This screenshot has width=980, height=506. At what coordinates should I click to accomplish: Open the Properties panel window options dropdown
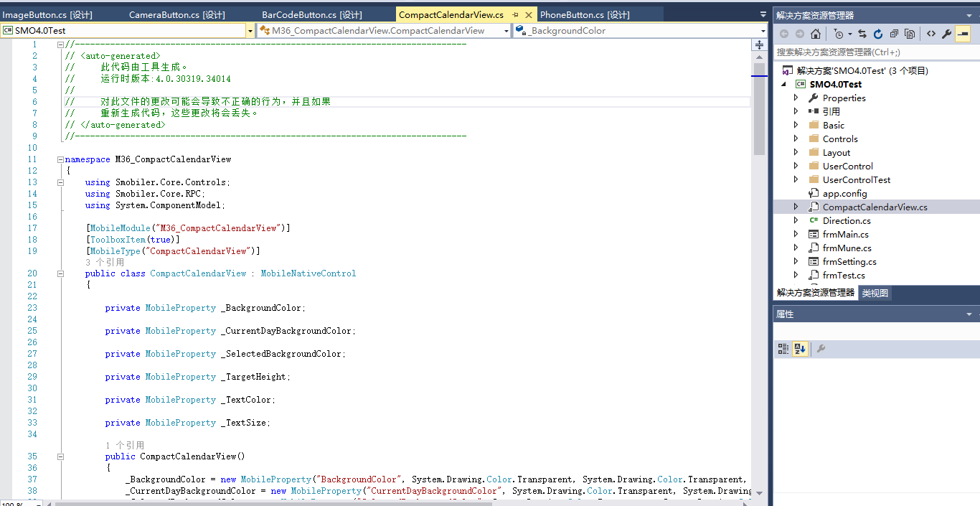click(x=969, y=314)
